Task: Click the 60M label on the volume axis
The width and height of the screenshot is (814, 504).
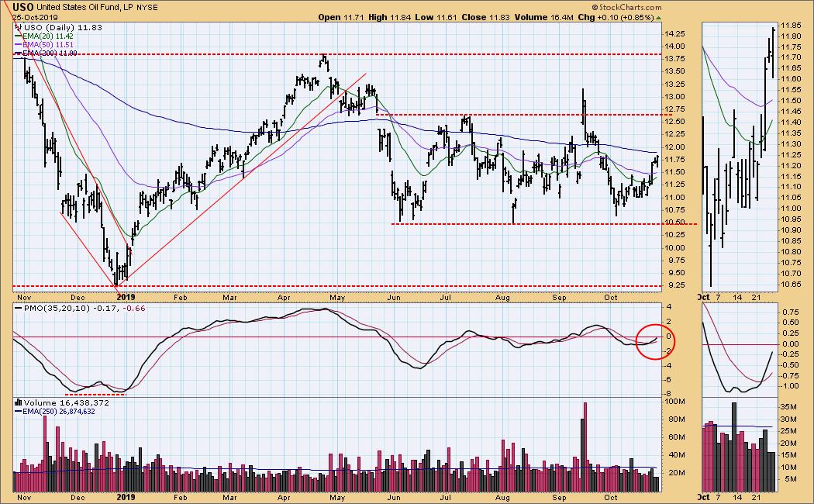Action: coord(675,437)
